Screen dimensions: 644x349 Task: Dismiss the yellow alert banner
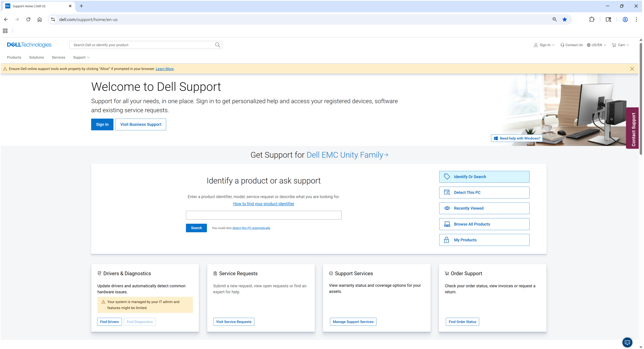[x=632, y=69]
